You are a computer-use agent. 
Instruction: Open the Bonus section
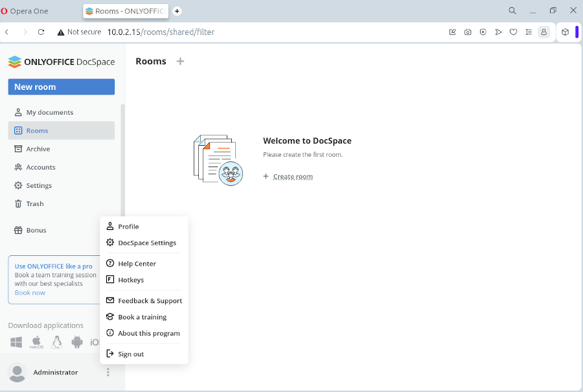click(x=54, y=230)
